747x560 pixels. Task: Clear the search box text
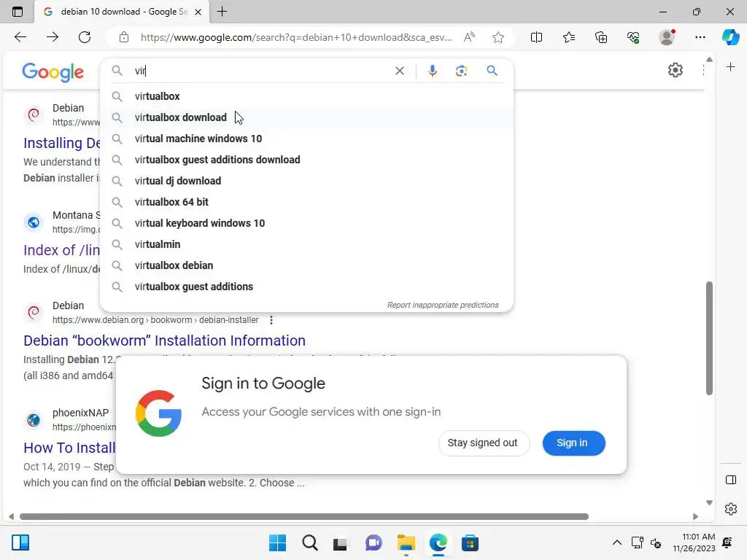pyautogui.click(x=400, y=71)
